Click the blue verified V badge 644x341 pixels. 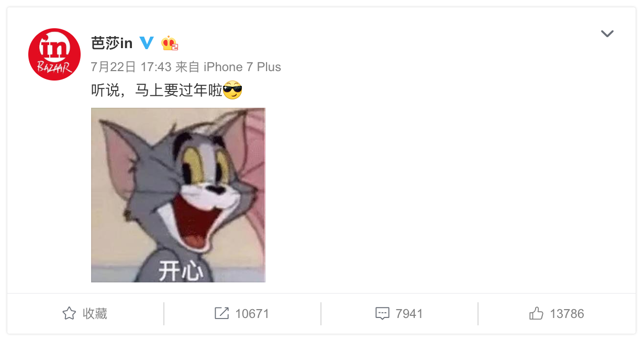(147, 43)
